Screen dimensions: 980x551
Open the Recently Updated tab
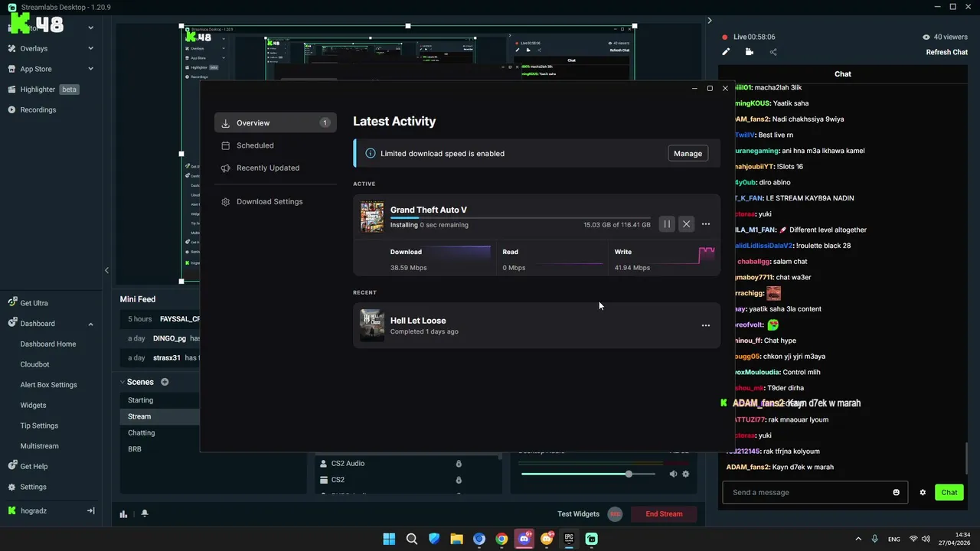[x=276, y=168]
